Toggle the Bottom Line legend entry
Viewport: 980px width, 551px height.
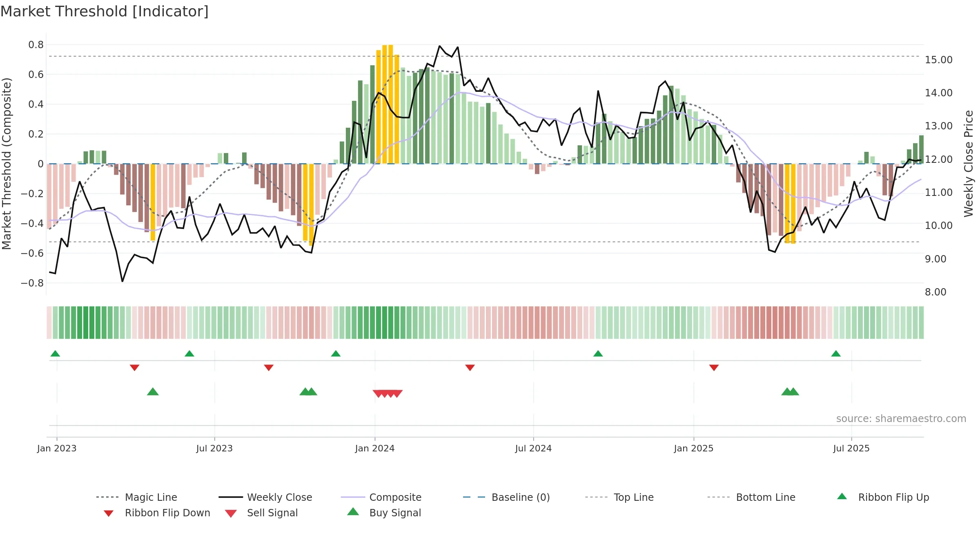(x=751, y=497)
